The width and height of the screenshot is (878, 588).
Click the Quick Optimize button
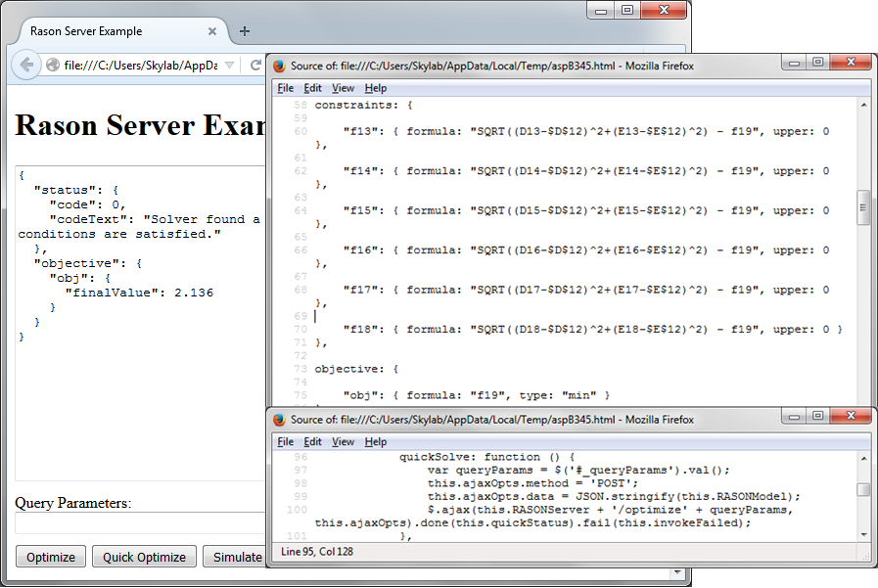point(144,557)
